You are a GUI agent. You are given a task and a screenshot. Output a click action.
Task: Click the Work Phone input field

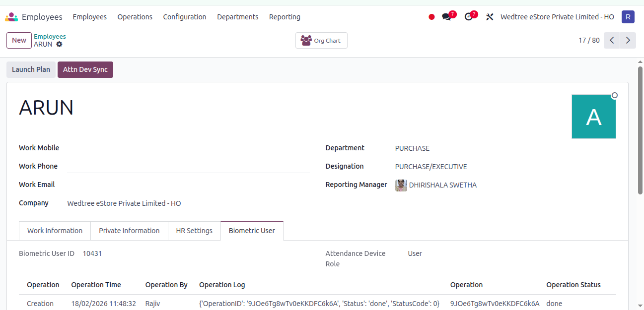pos(188,166)
